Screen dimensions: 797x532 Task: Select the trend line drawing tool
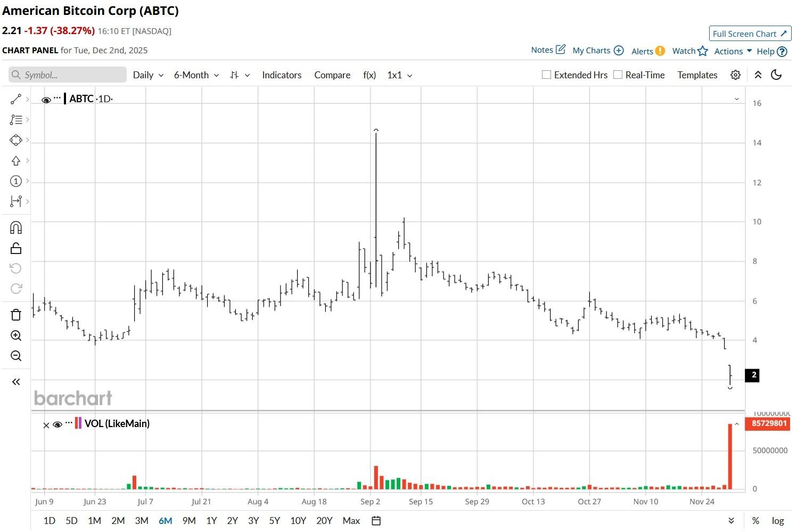pos(16,99)
